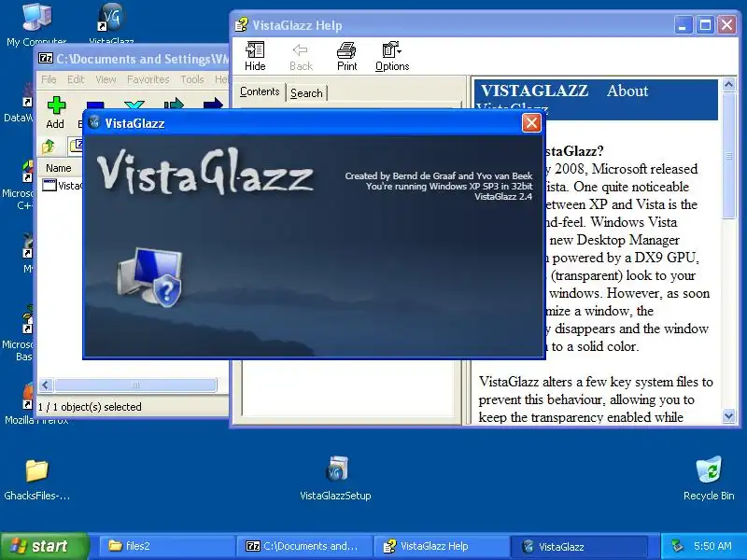Click the 'Created by Bernd de Graaf' credit text
This screenshot has height=560, width=747.
coord(439,176)
